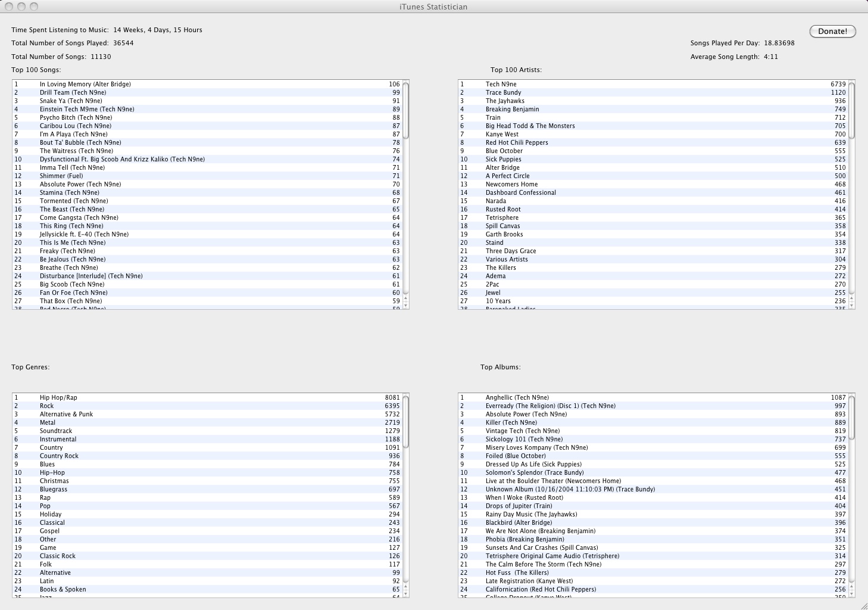The image size is (868, 610).
Task: Select genre 'Country Rock'
Action: (207, 456)
